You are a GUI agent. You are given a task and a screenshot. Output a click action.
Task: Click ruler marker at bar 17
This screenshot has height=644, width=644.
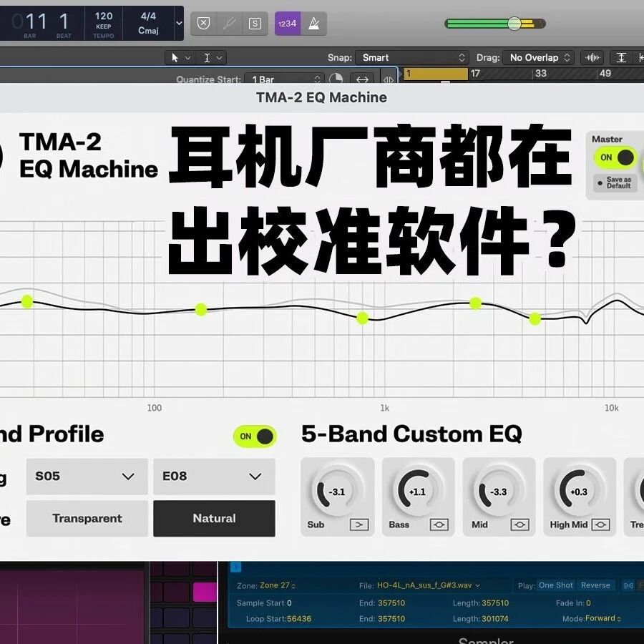pos(475,74)
